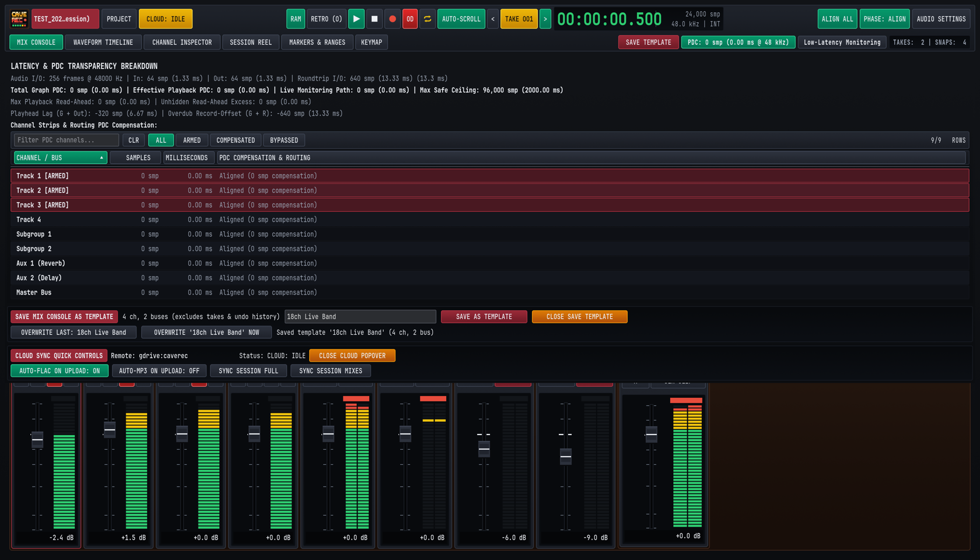Open the RETRO (0) buffer button

tap(327, 19)
